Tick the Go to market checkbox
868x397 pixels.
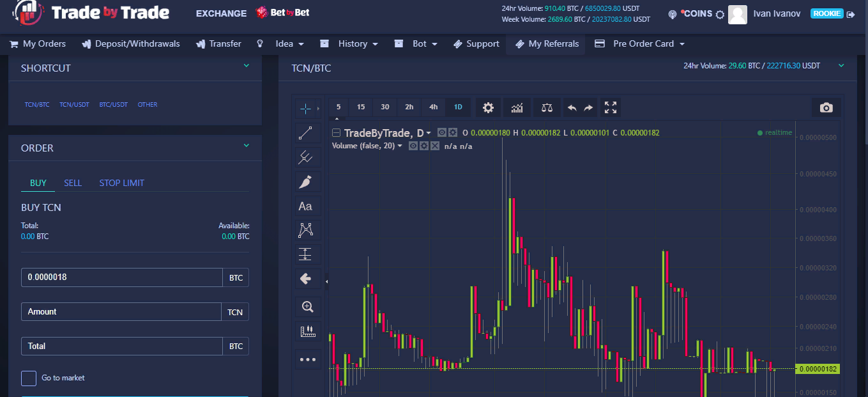point(29,378)
